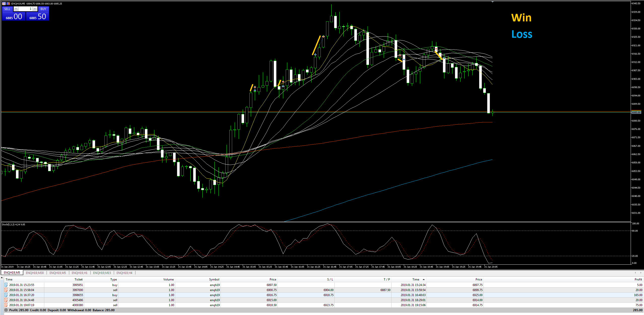Image resolution: width=644 pixels, height=315 pixels.
Task: Switch to the ENQH19,H4 chart tab
Action: click(x=124, y=273)
